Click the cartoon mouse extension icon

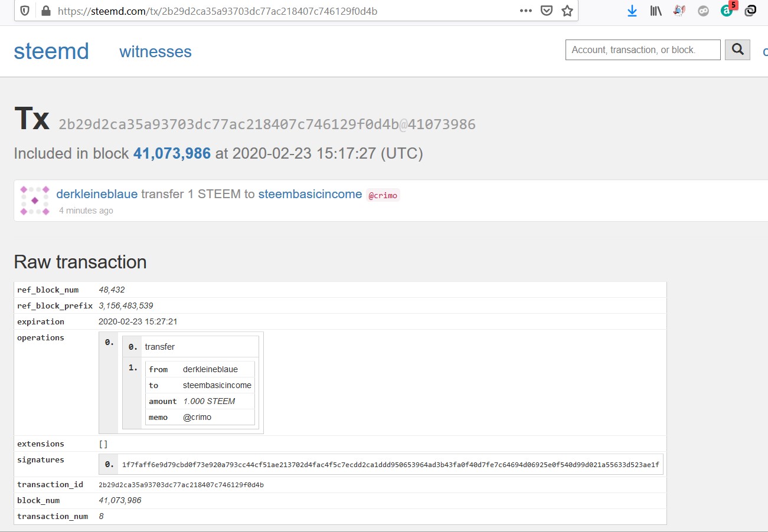coord(679,11)
